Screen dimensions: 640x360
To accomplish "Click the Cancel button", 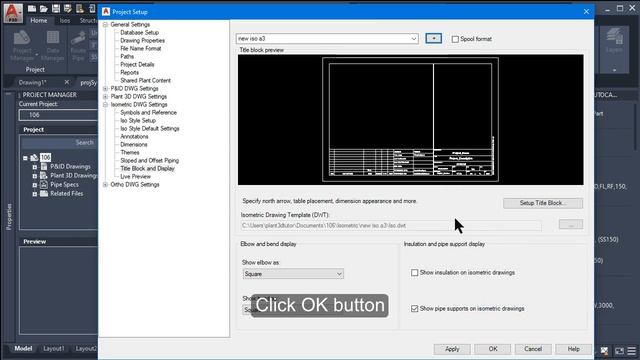I will 533,349.
